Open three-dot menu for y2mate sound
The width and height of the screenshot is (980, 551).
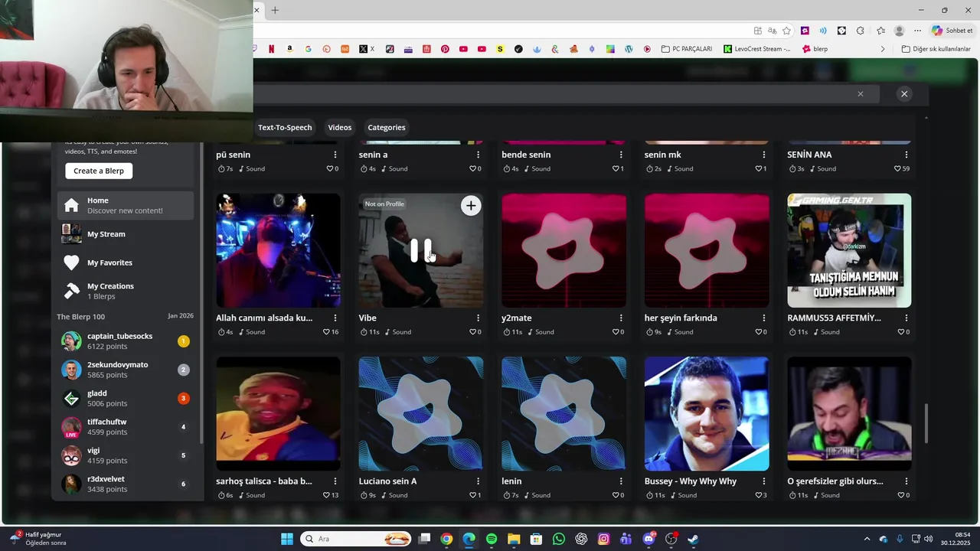621,318
